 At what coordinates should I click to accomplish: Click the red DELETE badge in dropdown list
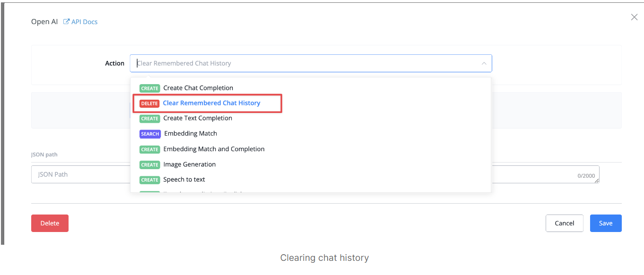click(149, 103)
